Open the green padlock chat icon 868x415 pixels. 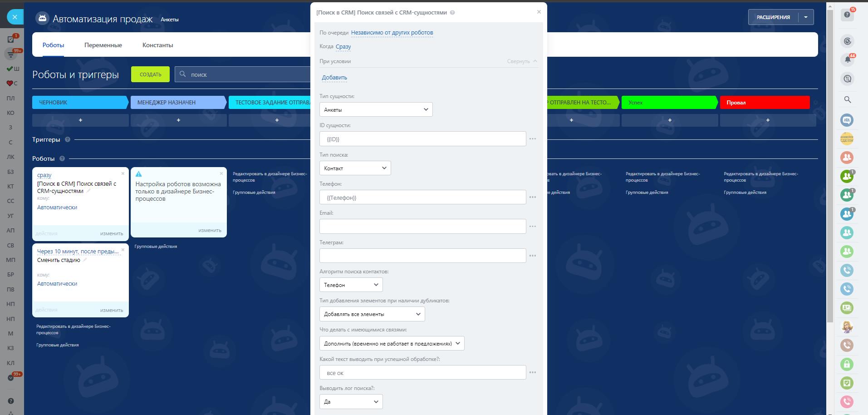click(x=847, y=364)
